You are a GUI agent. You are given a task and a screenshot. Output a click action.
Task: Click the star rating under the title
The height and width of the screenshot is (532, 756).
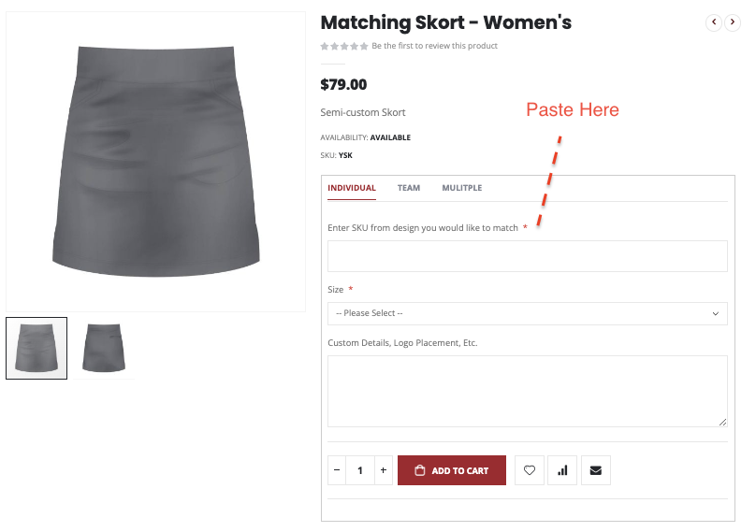click(343, 46)
